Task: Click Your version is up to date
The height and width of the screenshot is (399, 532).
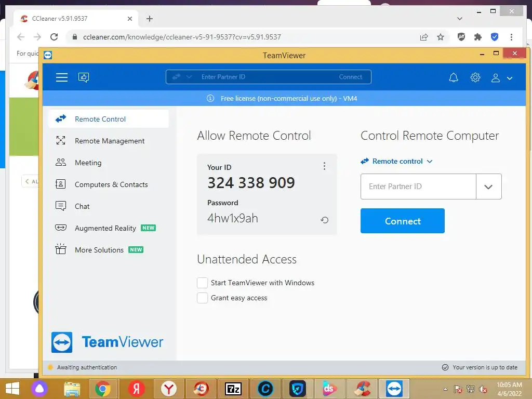Action: tap(485, 367)
